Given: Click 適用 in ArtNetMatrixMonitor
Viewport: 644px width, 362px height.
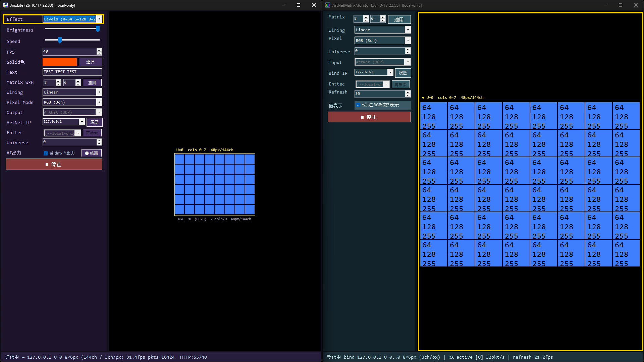Looking at the screenshot, I should point(399,19).
